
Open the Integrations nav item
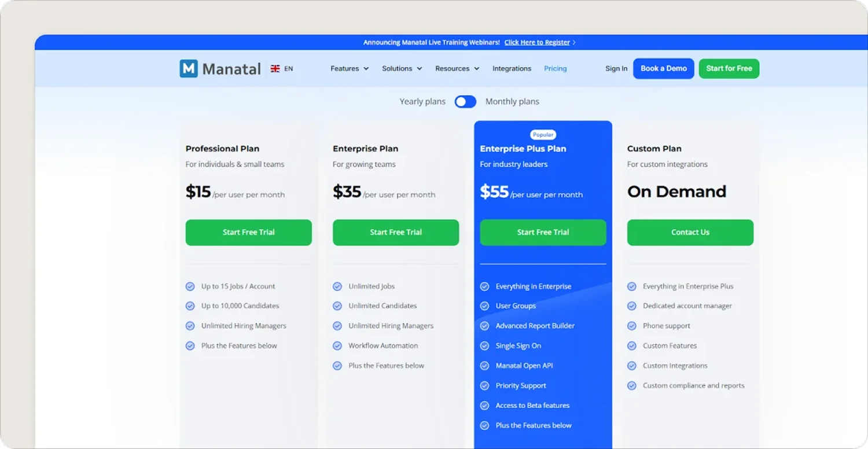512,68
